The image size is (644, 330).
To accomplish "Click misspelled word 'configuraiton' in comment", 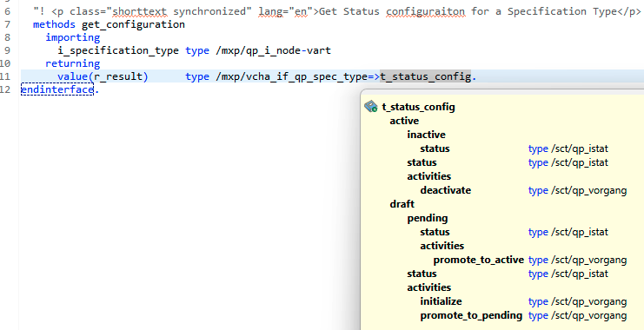I will pos(426,11).
